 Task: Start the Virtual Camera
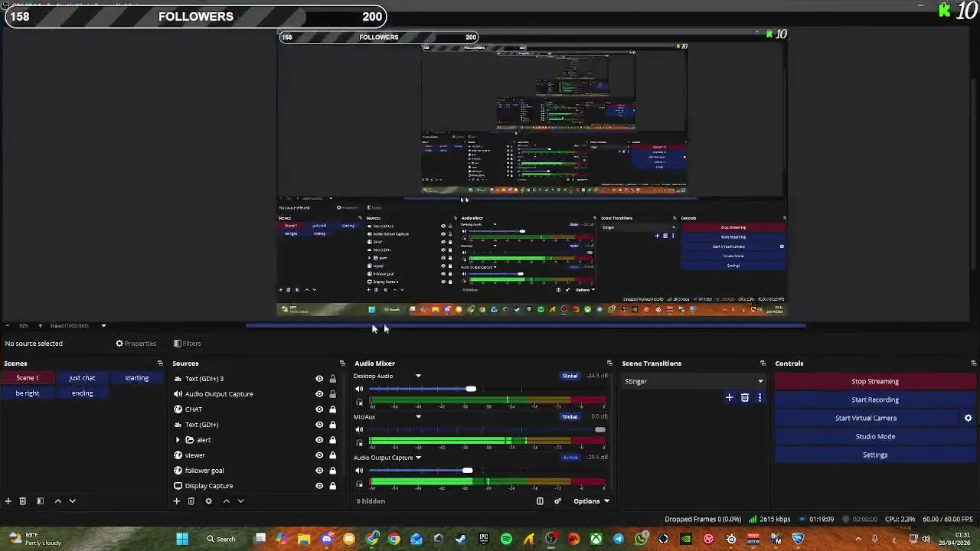click(x=866, y=418)
